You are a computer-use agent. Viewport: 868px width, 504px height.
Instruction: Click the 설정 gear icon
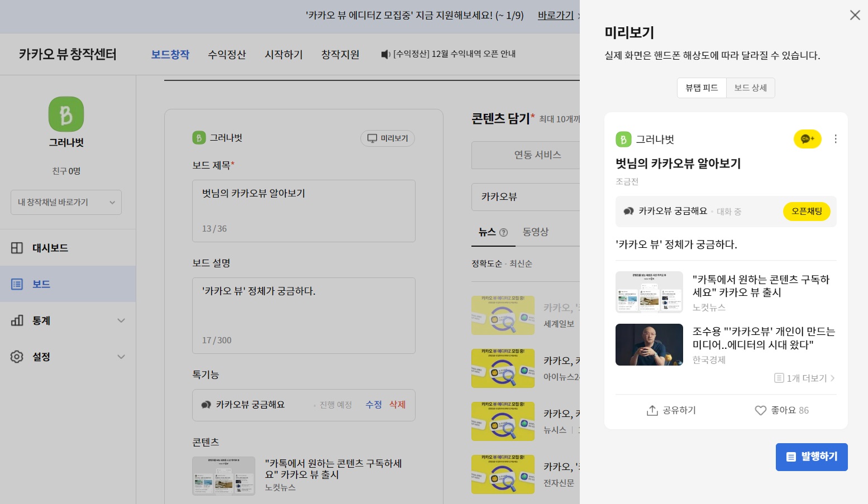coord(17,357)
